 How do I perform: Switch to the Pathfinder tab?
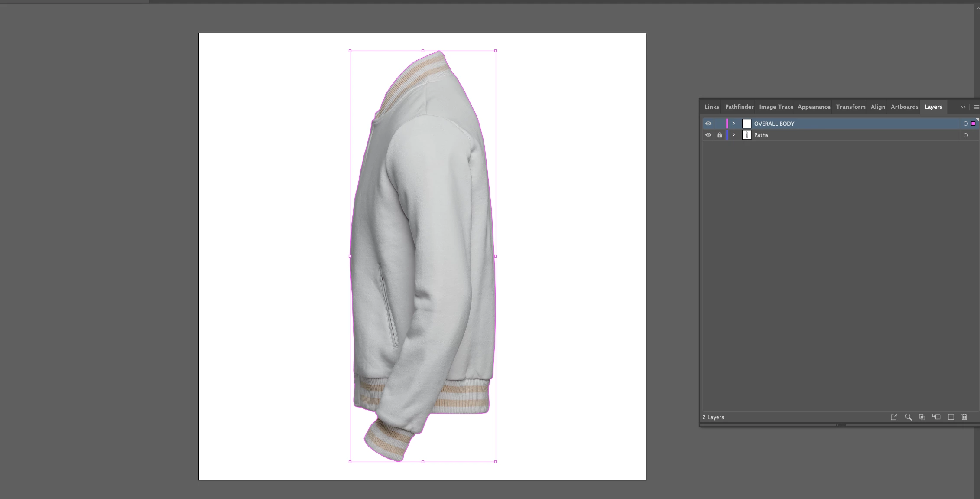(x=739, y=107)
